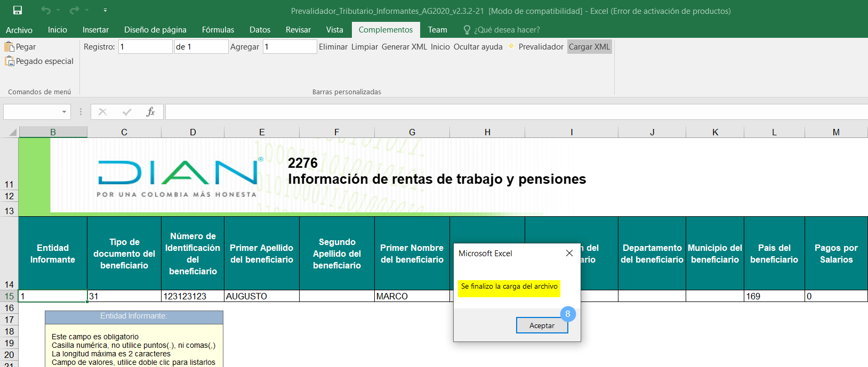
Task: Close the Microsoft Excel message dialog
Action: (x=569, y=253)
